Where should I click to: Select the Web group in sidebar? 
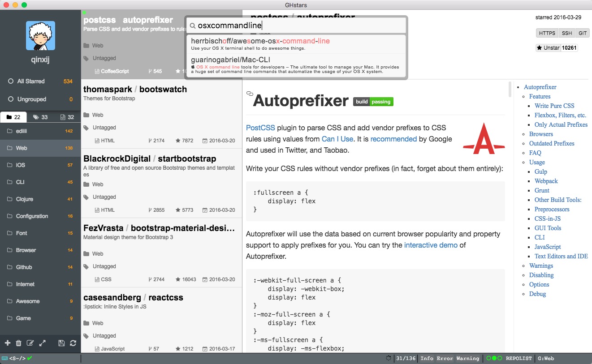[40, 148]
